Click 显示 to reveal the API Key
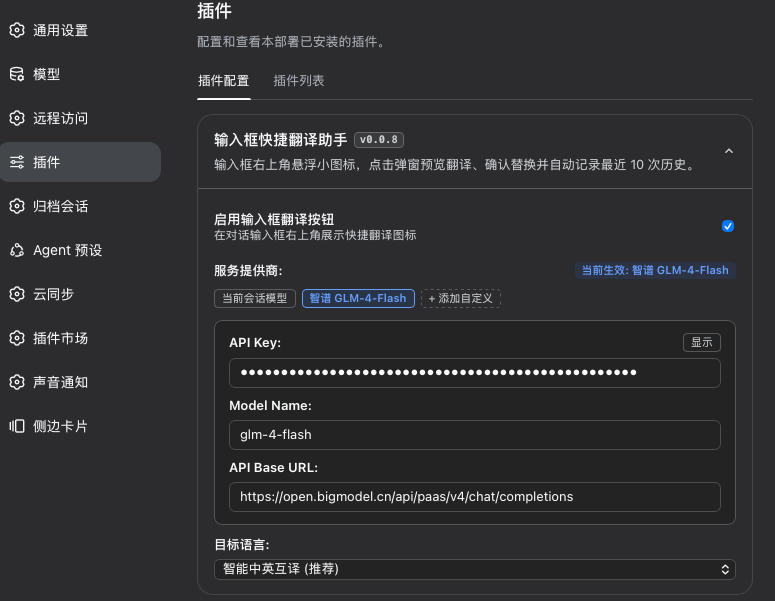This screenshot has width=775, height=601. tap(701, 342)
